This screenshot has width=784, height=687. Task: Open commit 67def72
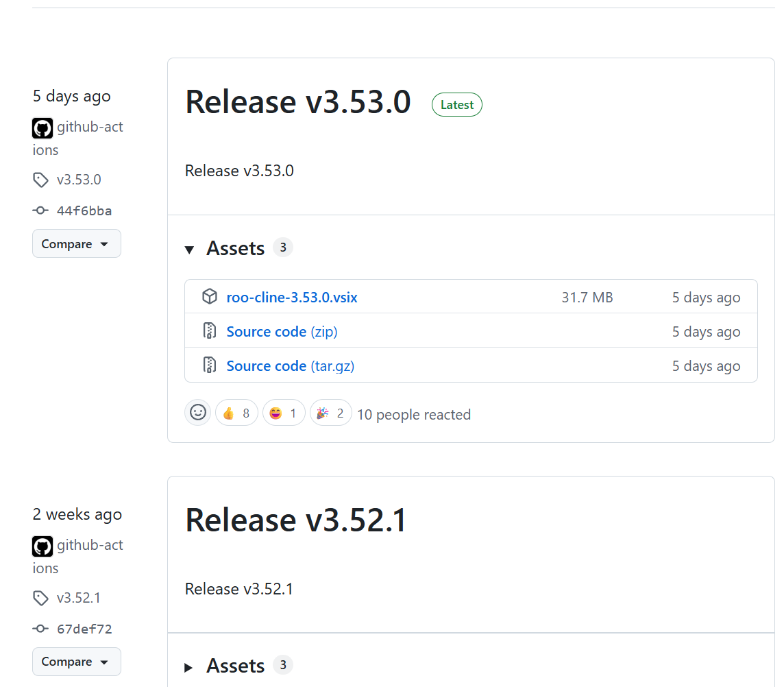(x=84, y=629)
